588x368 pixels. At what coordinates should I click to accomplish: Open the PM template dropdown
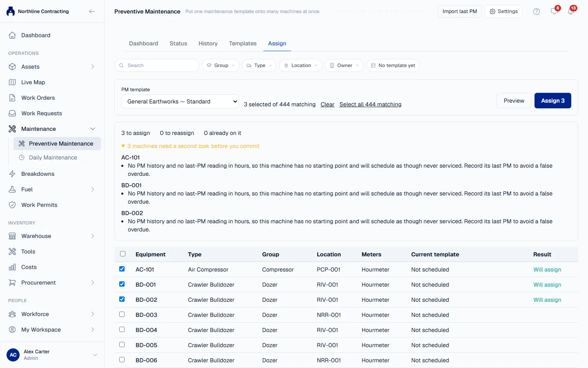click(x=180, y=101)
